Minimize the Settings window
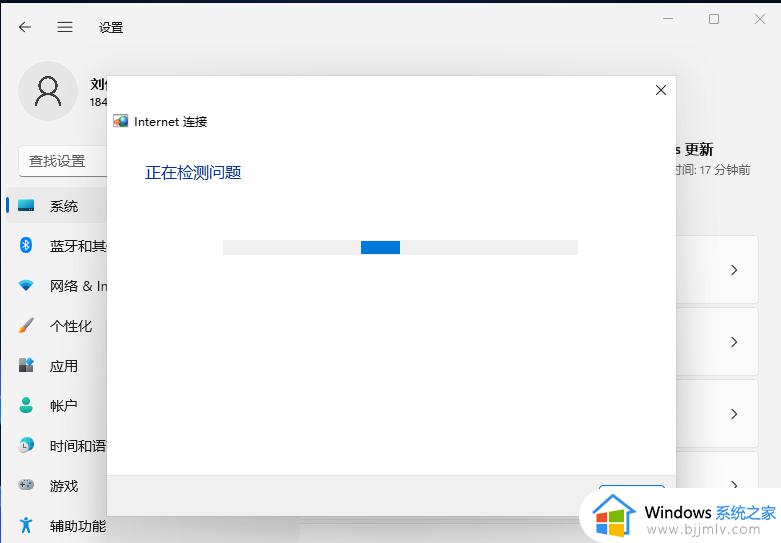Image resolution: width=781 pixels, height=543 pixels. (x=668, y=19)
